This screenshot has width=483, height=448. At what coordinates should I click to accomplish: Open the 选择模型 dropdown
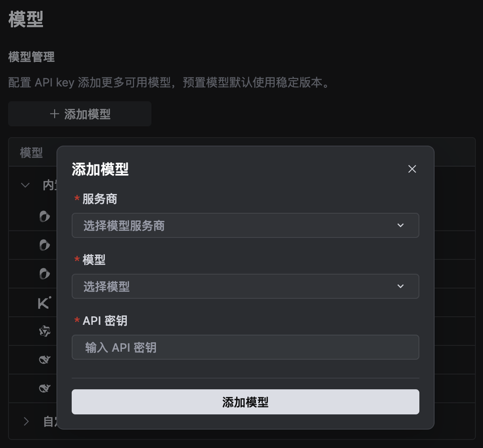click(245, 287)
